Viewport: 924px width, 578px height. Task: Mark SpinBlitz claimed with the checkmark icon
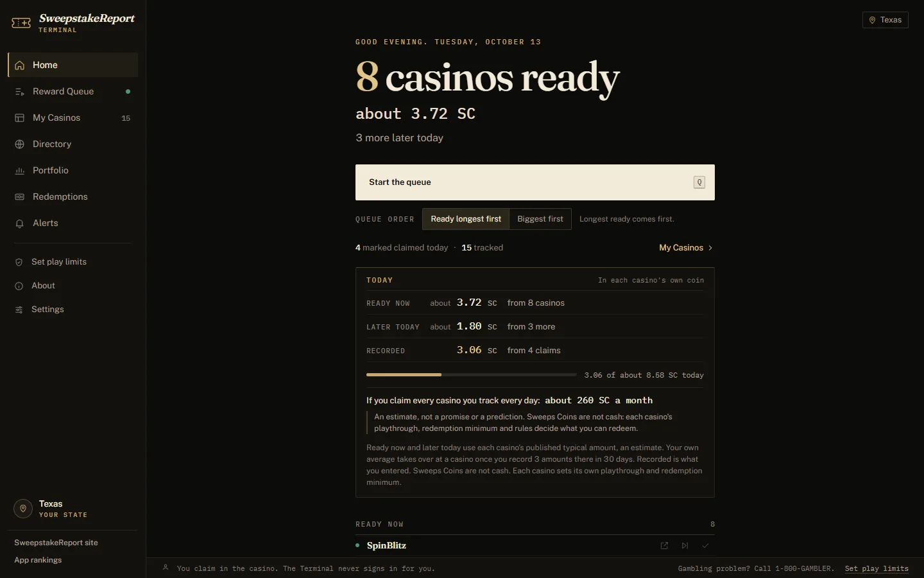(705, 546)
